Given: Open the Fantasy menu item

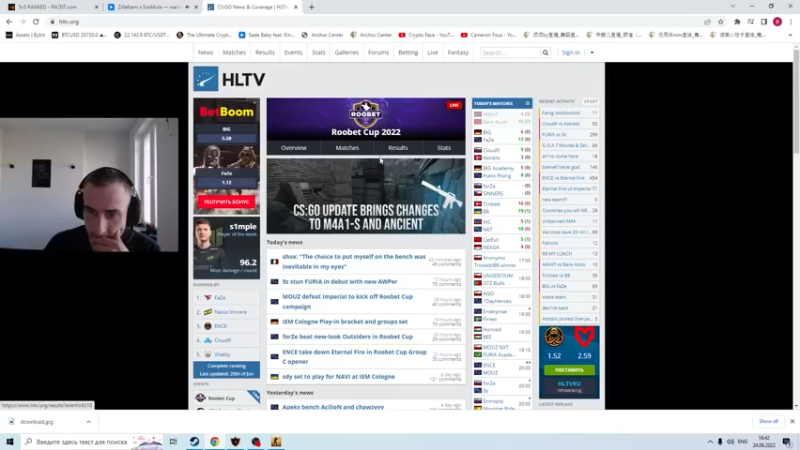Looking at the screenshot, I should [458, 53].
